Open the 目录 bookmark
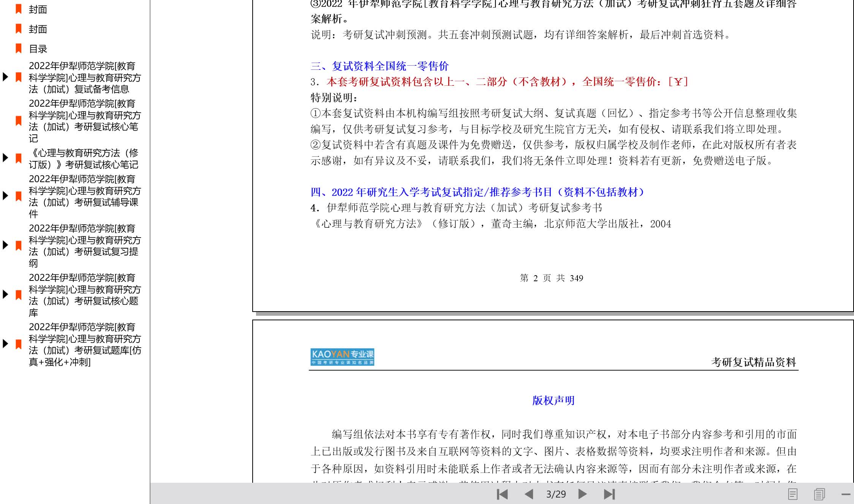The width and height of the screenshot is (854, 504). click(x=38, y=49)
